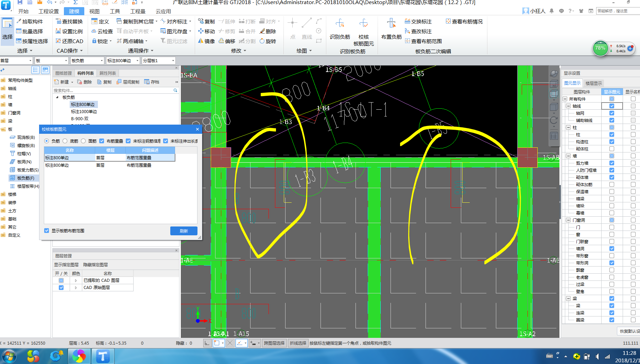Image resolution: width=640 pixels, height=364 pixels.
Task: Open the 工程设置 ribbon tab
Action: (49, 11)
